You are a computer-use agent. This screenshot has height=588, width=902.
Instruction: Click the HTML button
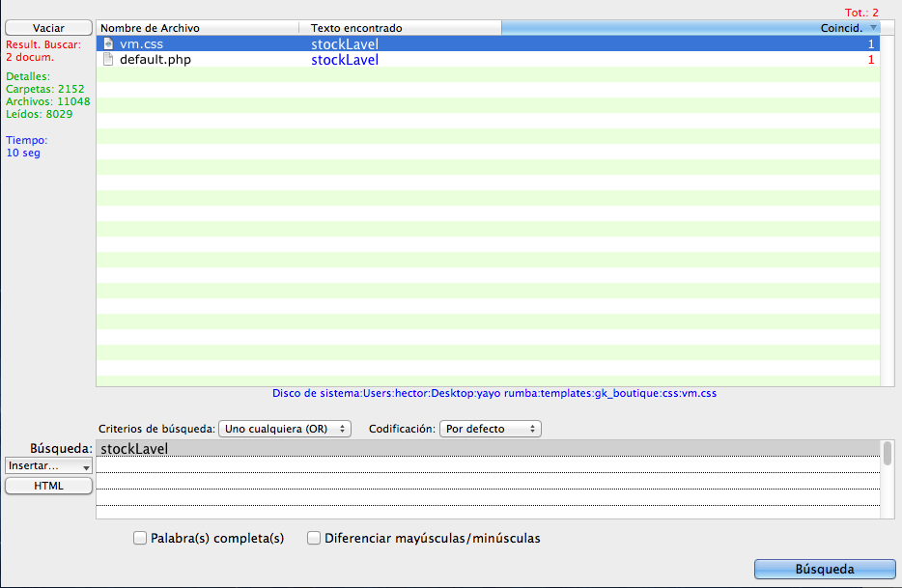pyautogui.click(x=48, y=486)
